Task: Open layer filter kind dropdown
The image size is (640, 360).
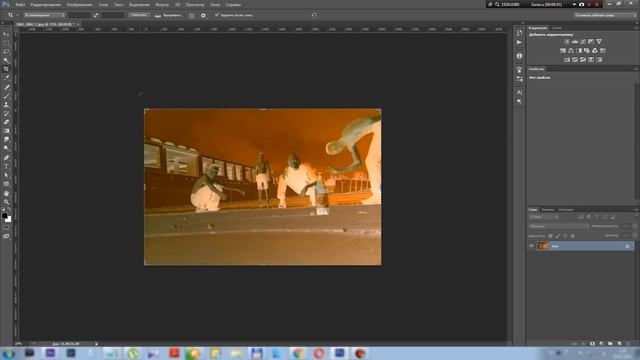Action: [x=543, y=217]
